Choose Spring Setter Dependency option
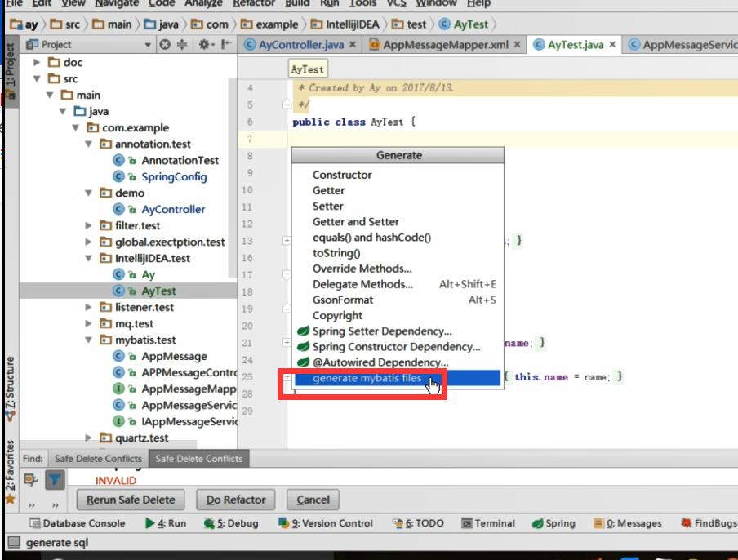The width and height of the screenshot is (738, 560). (398, 331)
